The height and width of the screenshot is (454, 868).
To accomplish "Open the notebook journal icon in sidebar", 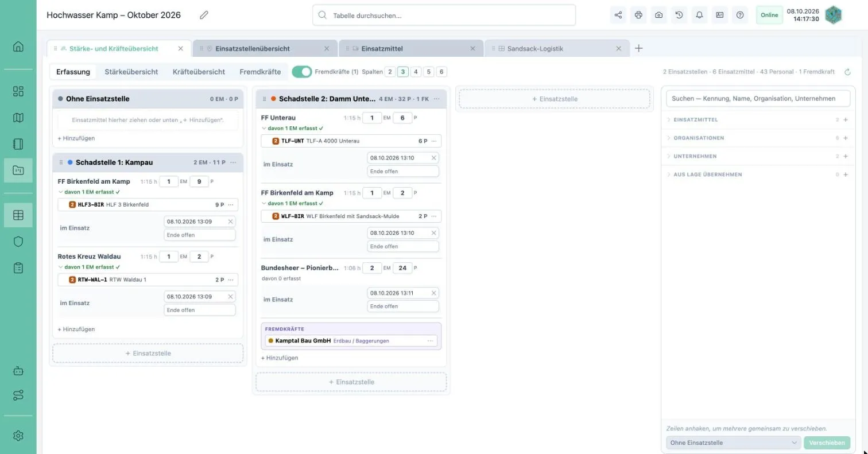I will [18, 143].
